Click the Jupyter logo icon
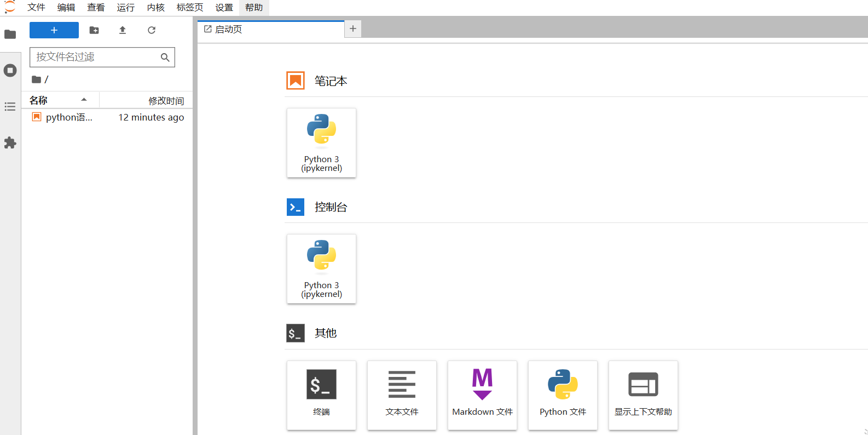 click(10, 7)
